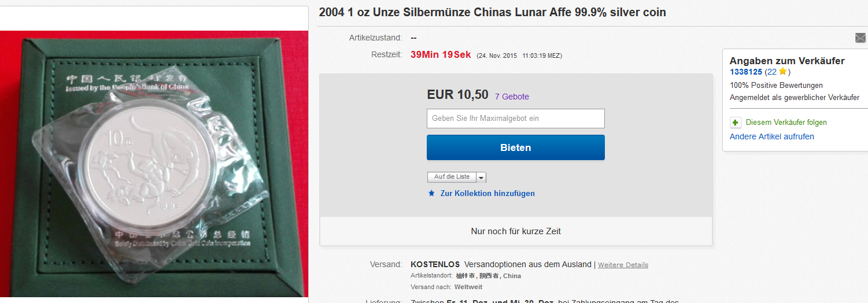This screenshot has height=303, width=868.
Task: Focus the Maximalgebot input field
Action: click(x=516, y=119)
